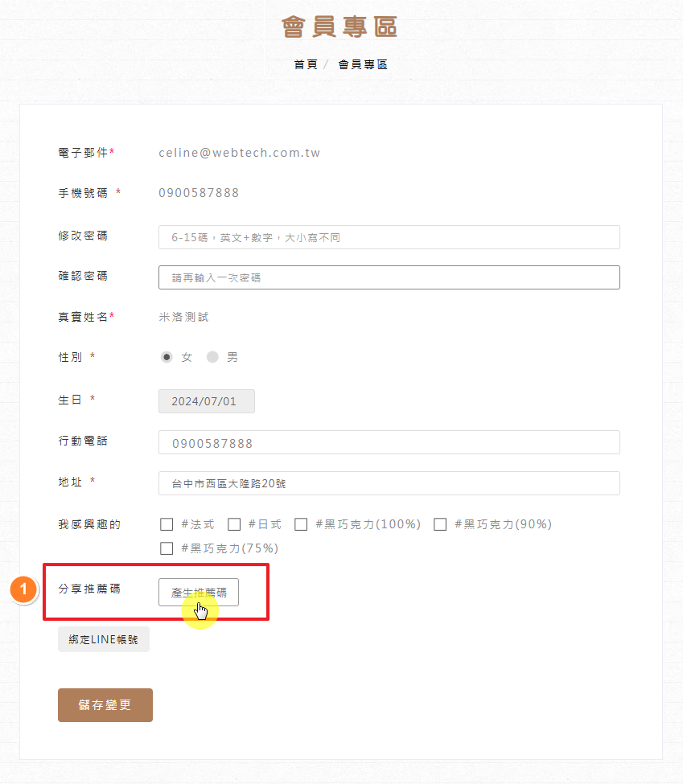Edit the 地址 address field
683x784 pixels.
coord(389,483)
